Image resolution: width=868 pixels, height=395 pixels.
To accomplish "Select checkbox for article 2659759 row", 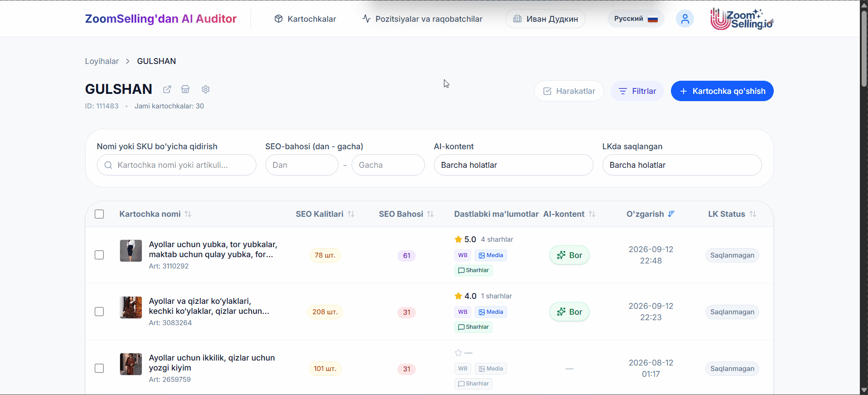I will 99,368.
